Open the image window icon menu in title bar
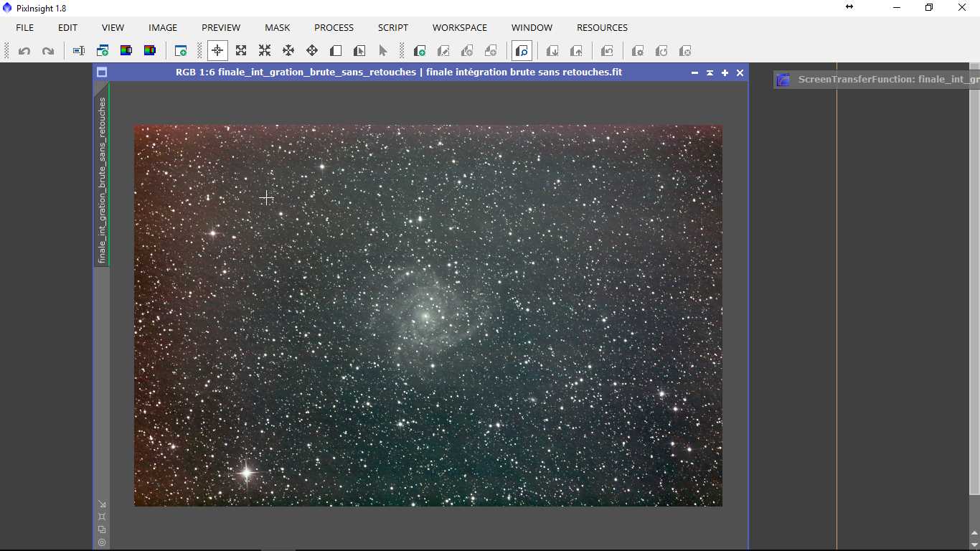The height and width of the screenshot is (551, 980). tap(102, 72)
